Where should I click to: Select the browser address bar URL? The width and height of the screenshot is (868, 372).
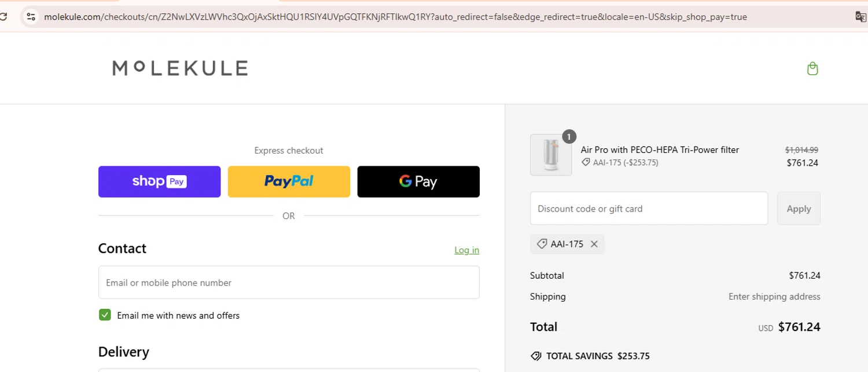click(395, 17)
